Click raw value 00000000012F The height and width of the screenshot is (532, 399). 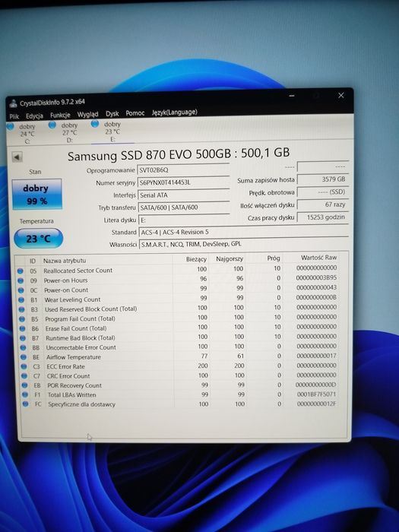tap(317, 404)
